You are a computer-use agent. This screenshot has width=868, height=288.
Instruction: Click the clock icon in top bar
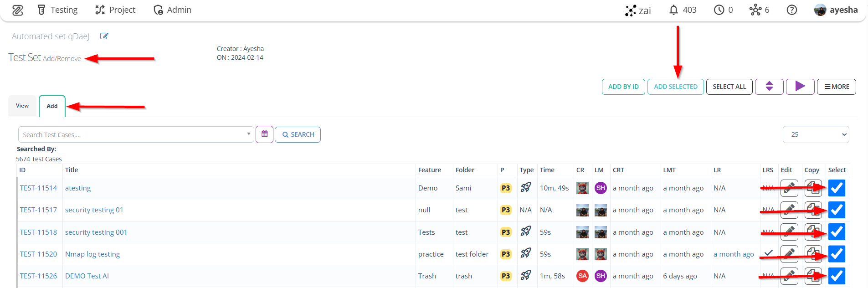pos(719,10)
